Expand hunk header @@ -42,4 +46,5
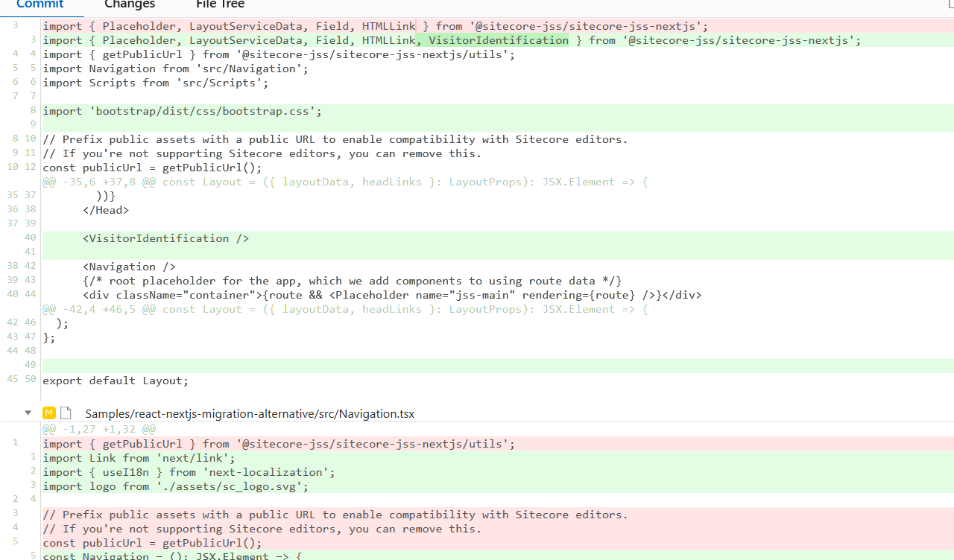954x560 pixels. click(x=345, y=309)
